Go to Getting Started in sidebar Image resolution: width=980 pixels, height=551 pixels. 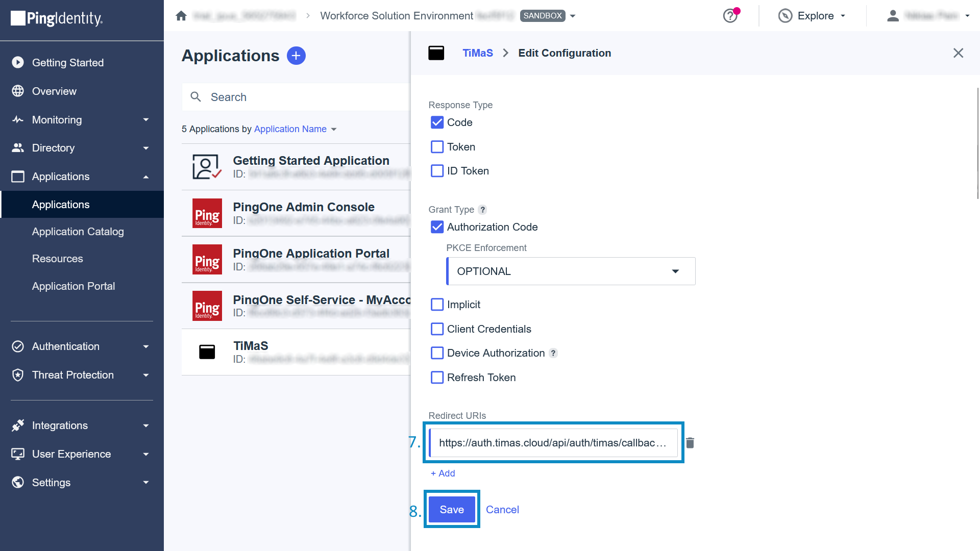click(x=68, y=63)
